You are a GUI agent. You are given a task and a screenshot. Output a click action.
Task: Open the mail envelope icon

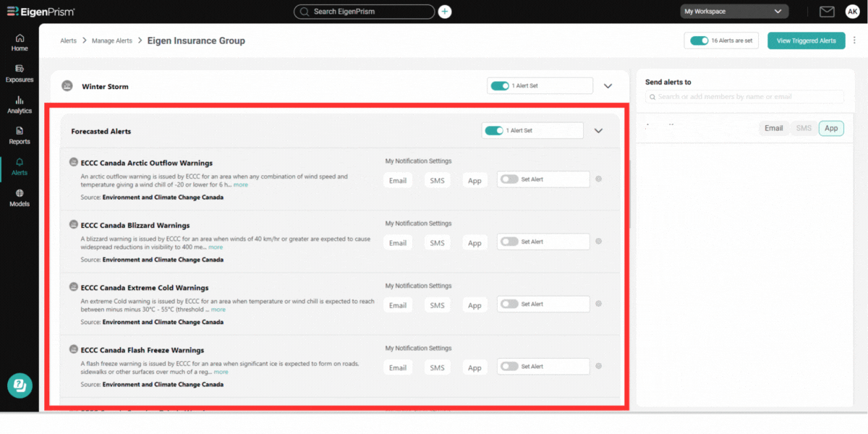pyautogui.click(x=827, y=12)
